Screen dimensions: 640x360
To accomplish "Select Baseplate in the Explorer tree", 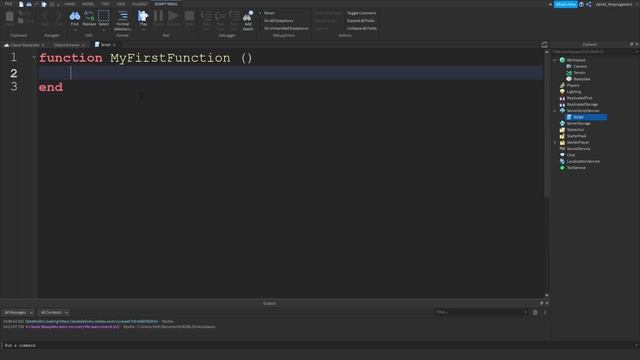I will [x=582, y=79].
